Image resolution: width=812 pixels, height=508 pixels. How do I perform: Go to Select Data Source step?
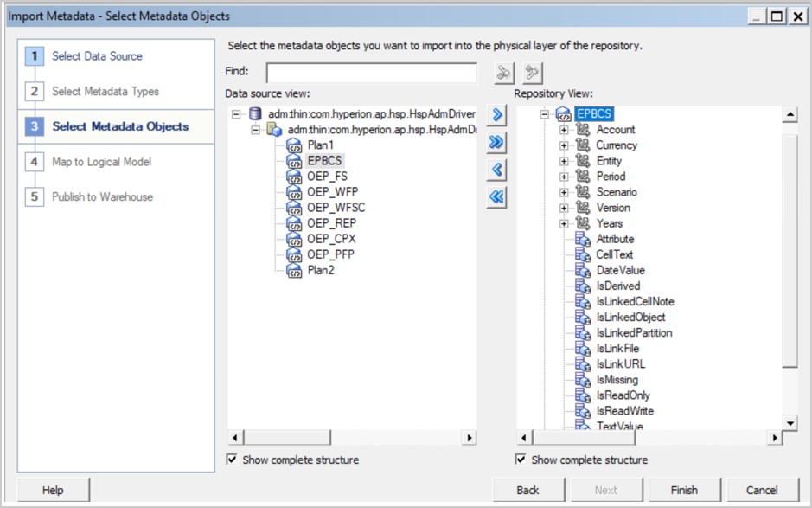(97, 56)
